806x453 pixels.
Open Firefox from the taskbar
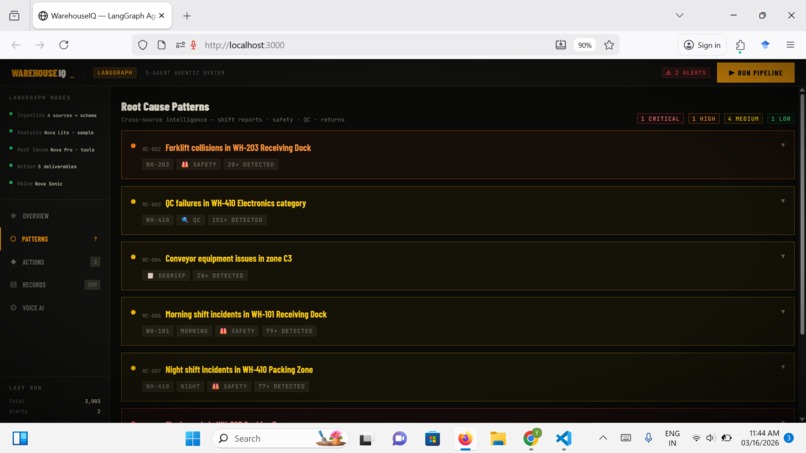coord(465,439)
